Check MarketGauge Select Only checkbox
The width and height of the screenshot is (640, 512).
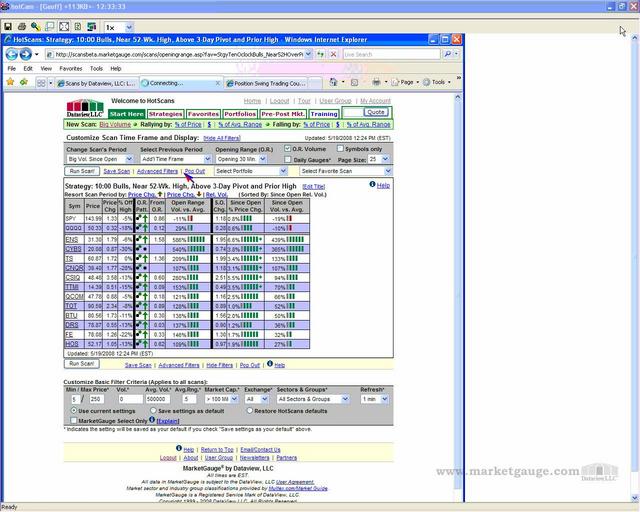[x=73, y=421]
